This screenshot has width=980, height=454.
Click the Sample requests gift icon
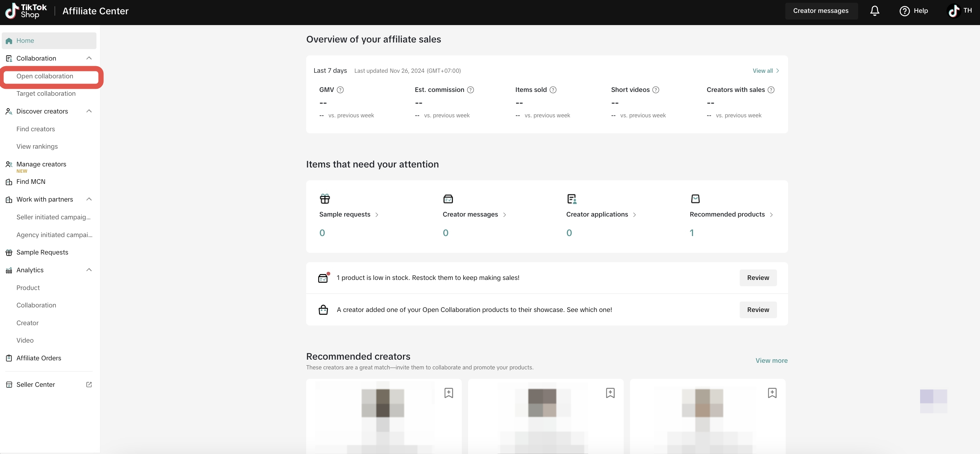click(325, 198)
